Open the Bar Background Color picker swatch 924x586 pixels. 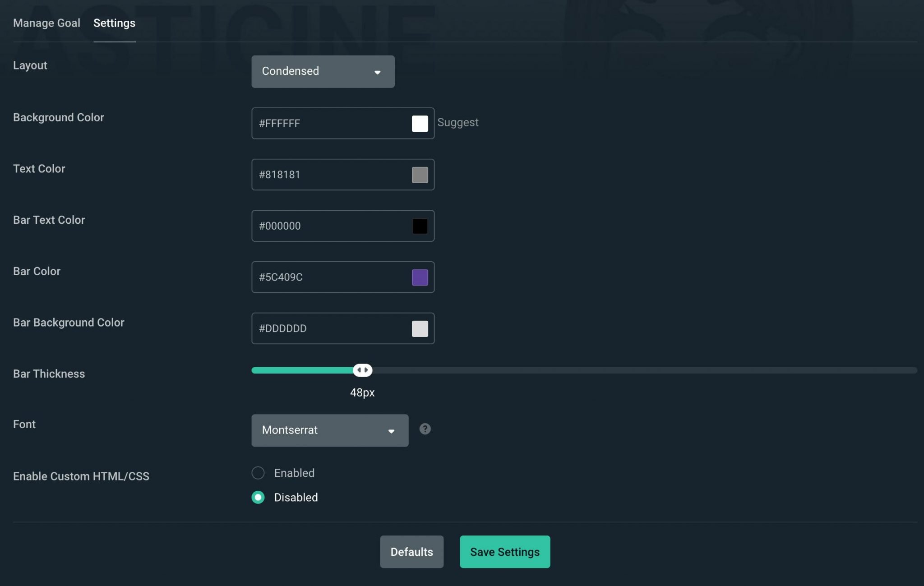point(420,328)
